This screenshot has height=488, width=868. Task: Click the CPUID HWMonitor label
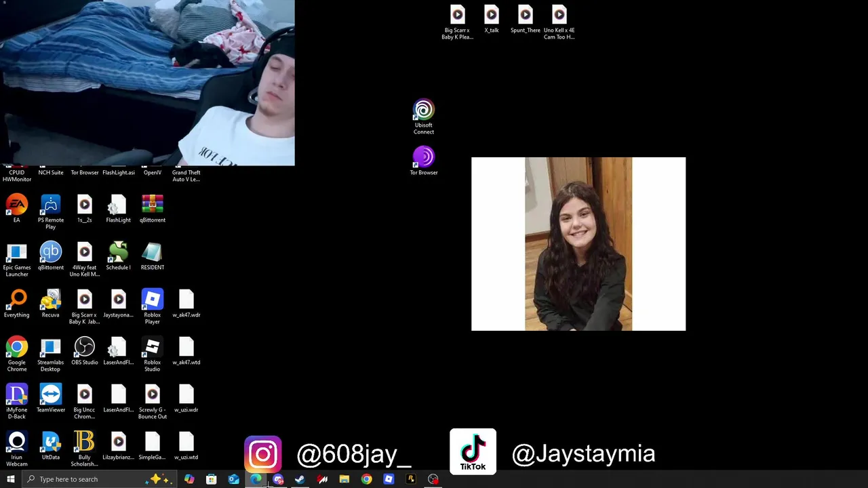[17, 176]
